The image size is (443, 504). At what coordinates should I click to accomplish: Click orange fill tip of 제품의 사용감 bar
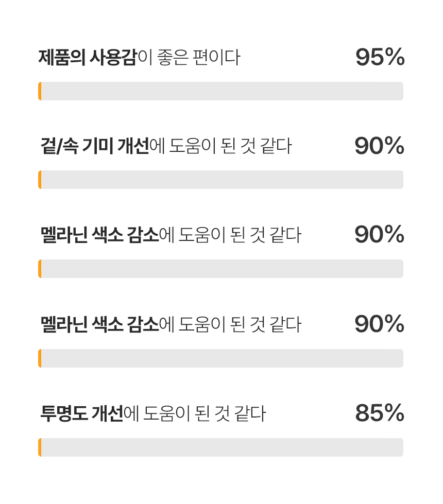(40, 91)
